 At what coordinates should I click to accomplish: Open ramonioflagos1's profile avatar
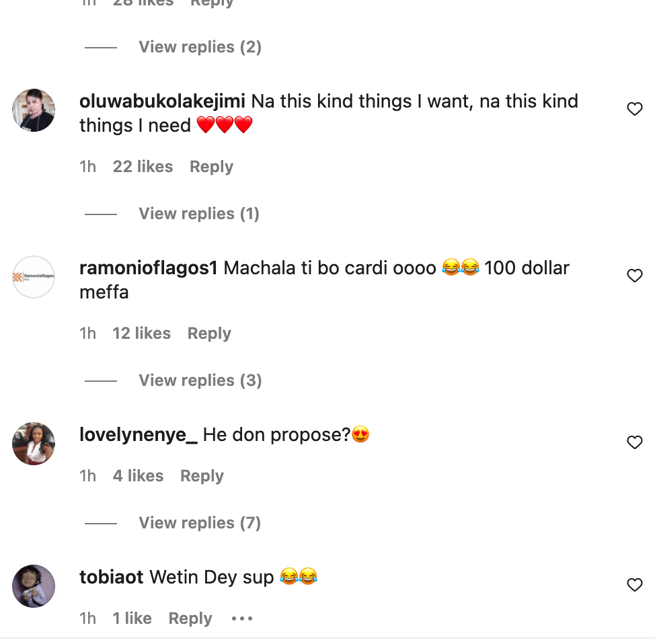pos(34,277)
